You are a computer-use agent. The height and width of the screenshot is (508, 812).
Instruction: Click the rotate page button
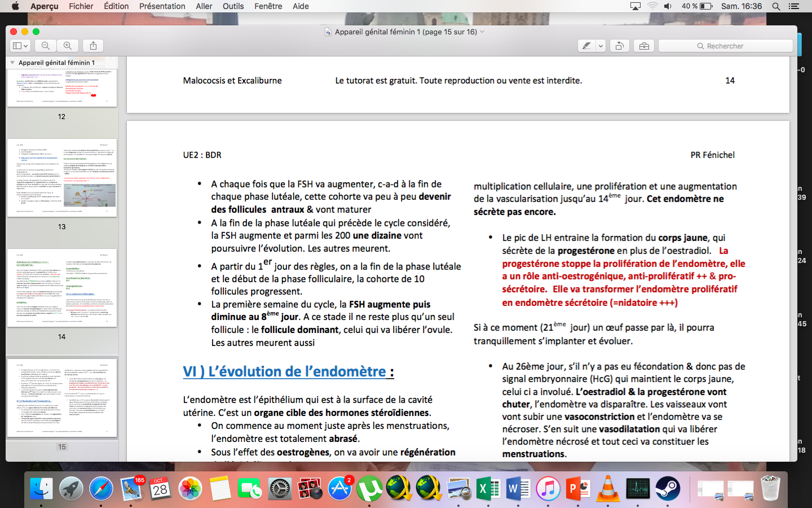(x=619, y=46)
